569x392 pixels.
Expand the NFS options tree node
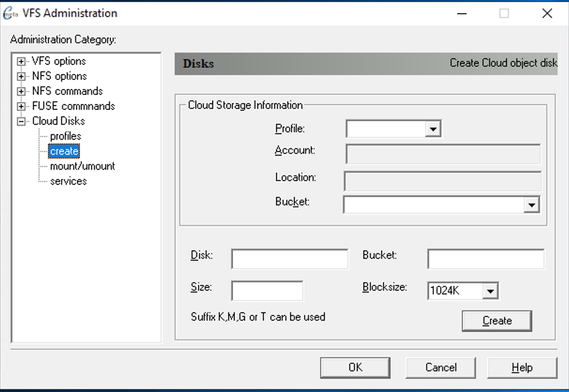pos(21,76)
